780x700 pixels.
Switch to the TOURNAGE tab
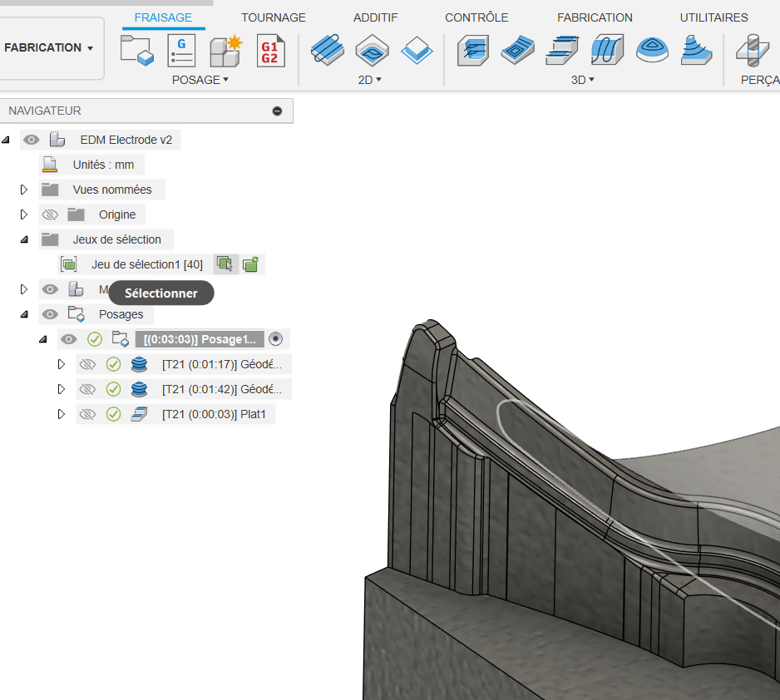274,17
